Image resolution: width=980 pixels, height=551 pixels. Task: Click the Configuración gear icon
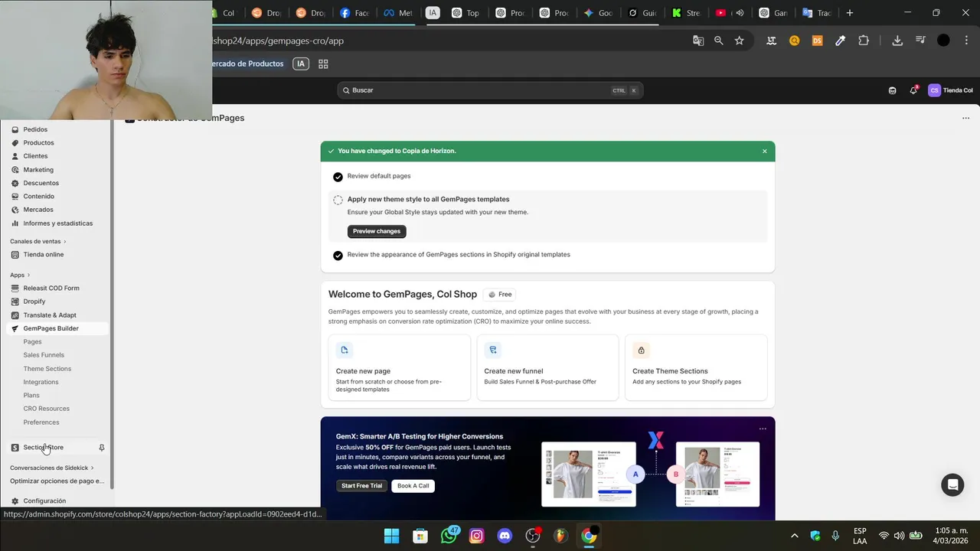tap(15, 501)
